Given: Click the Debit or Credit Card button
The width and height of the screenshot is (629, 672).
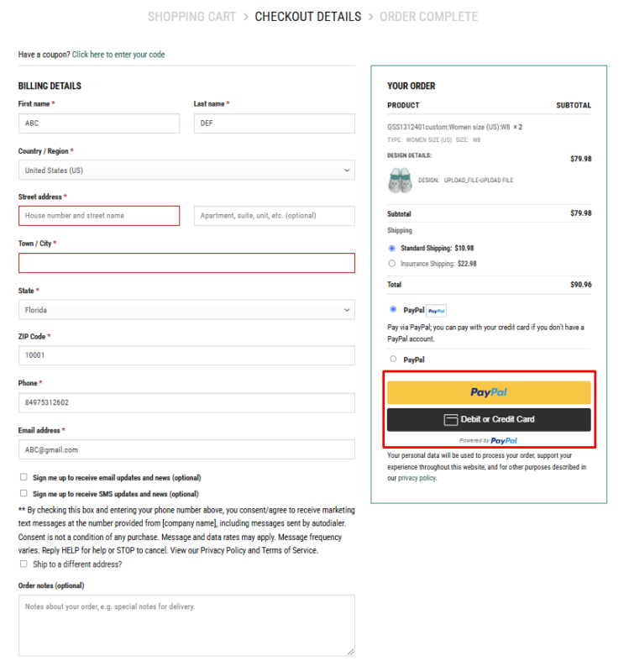Looking at the screenshot, I should point(489,419).
